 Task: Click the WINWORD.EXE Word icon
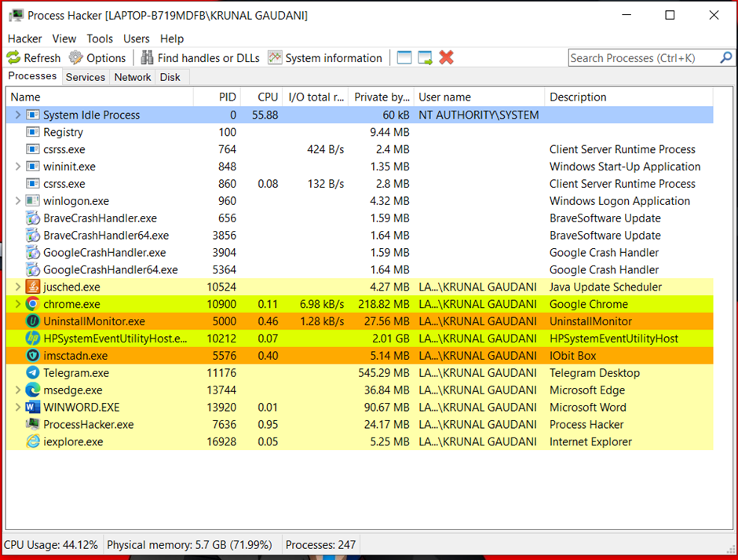pyautogui.click(x=32, y=407)
